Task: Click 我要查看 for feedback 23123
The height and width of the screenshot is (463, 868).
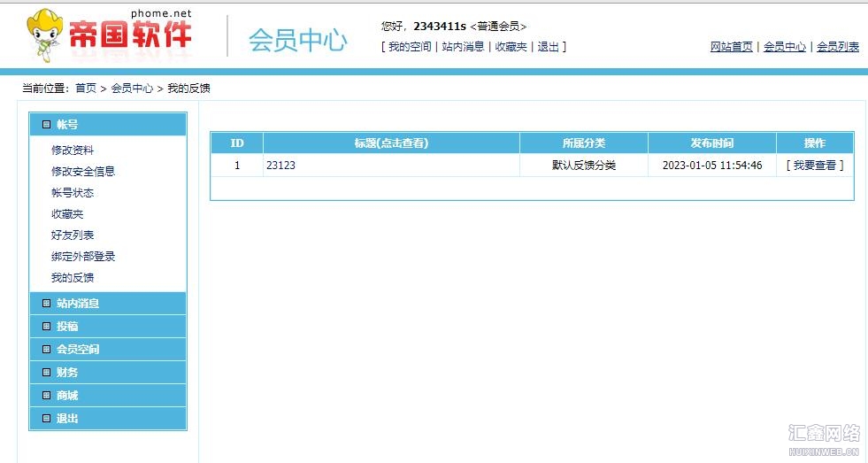Action: 814,166
